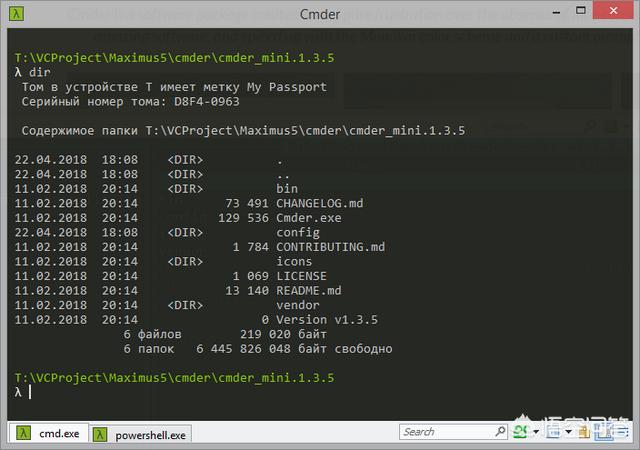
Task: Click the 'icons' directory name
Action: click(294, 261)
